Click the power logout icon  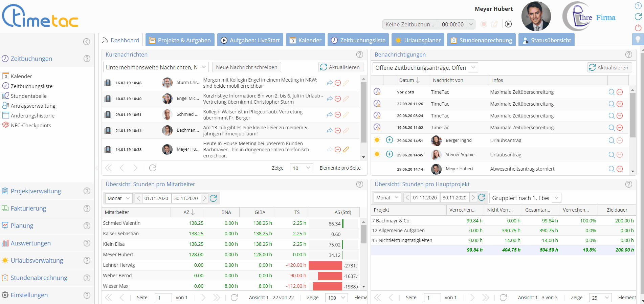point(638,28)
